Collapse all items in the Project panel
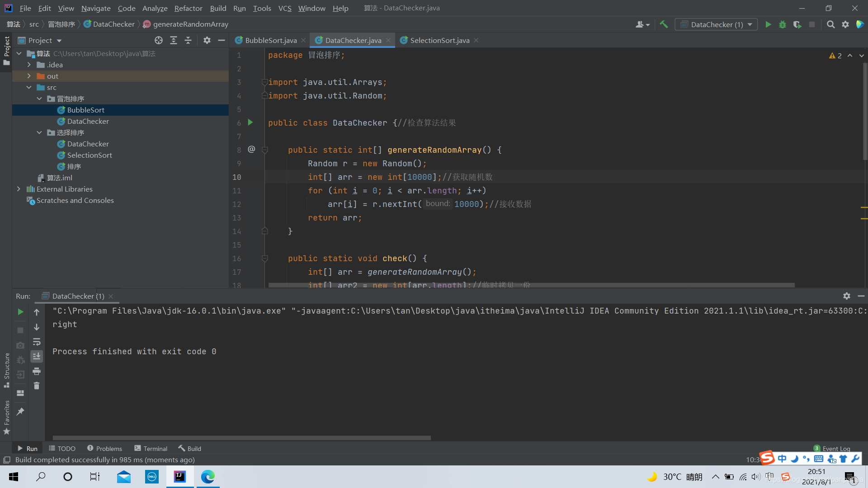868x488 pixels. 188,40
